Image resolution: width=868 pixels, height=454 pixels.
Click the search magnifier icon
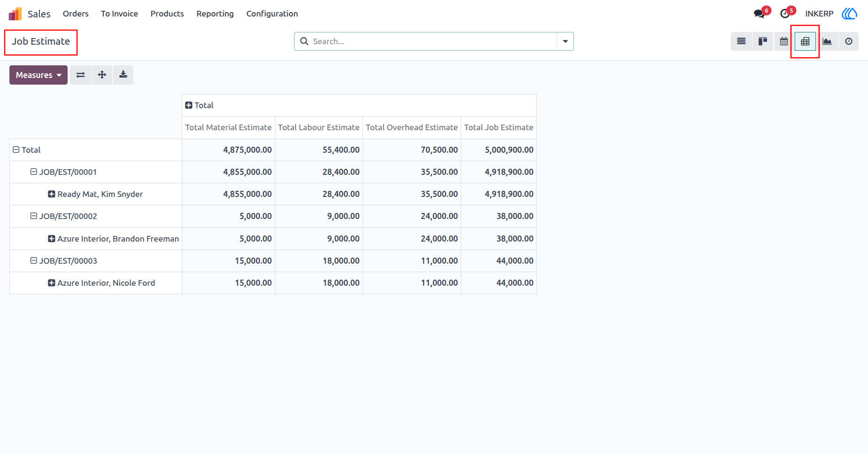coord(304,41)
